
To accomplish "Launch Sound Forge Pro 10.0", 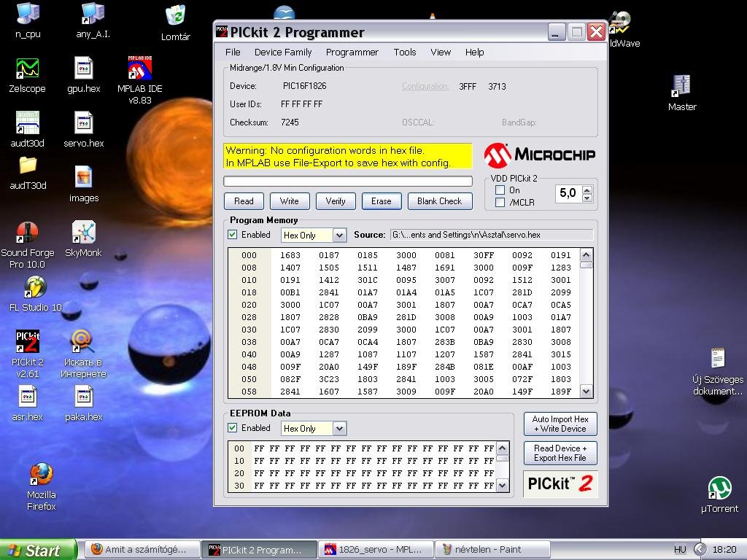I will tap(27, 245).
